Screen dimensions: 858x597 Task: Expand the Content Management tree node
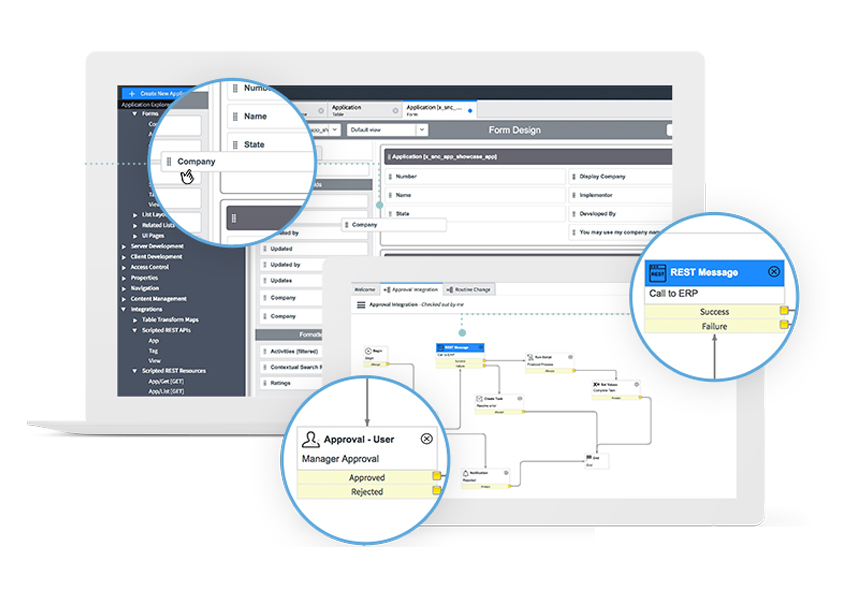[124, 299]
